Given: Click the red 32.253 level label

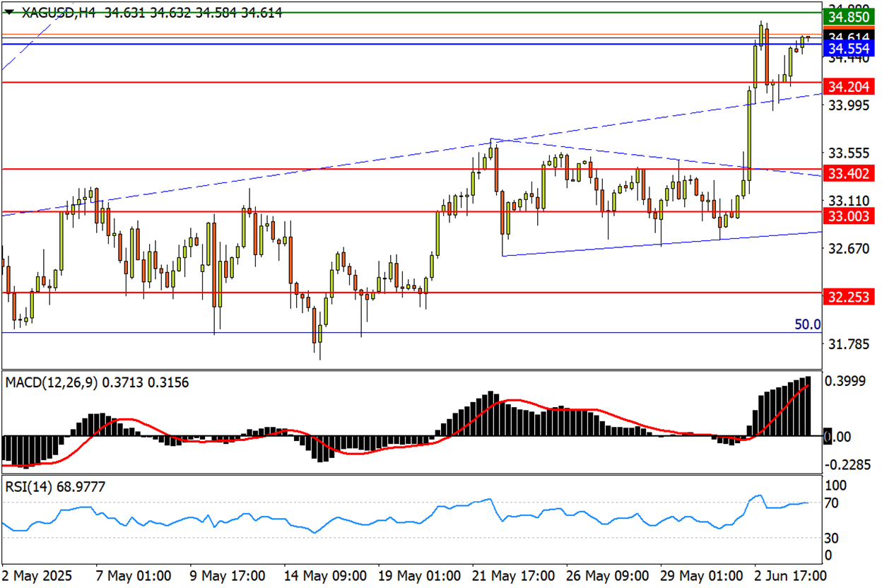Looking at the screenshot, I should pyautogui.click(x=848, y=296).
